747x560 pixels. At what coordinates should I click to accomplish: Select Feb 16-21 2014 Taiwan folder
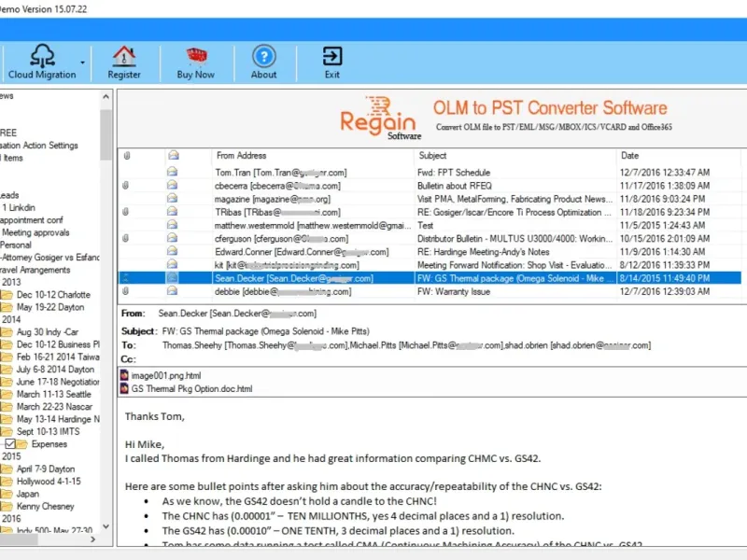(x=58, y=357)
